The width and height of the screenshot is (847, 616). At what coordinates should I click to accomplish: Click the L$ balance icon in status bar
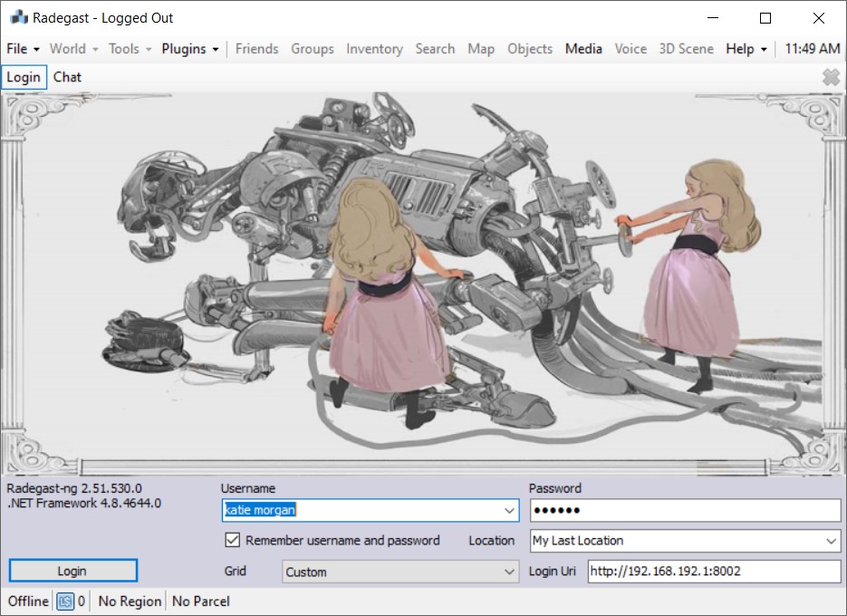[x=65, y=601]
